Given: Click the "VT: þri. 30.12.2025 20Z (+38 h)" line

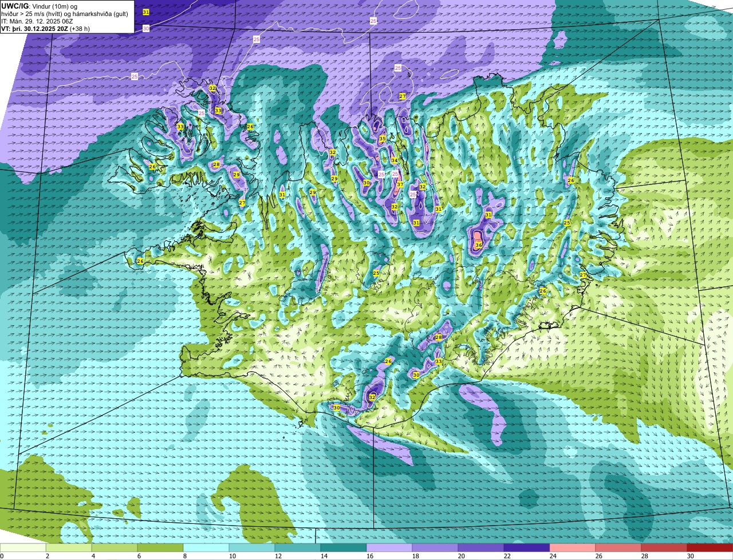Looking at the screenshot, I should click(x=45, y=29).
